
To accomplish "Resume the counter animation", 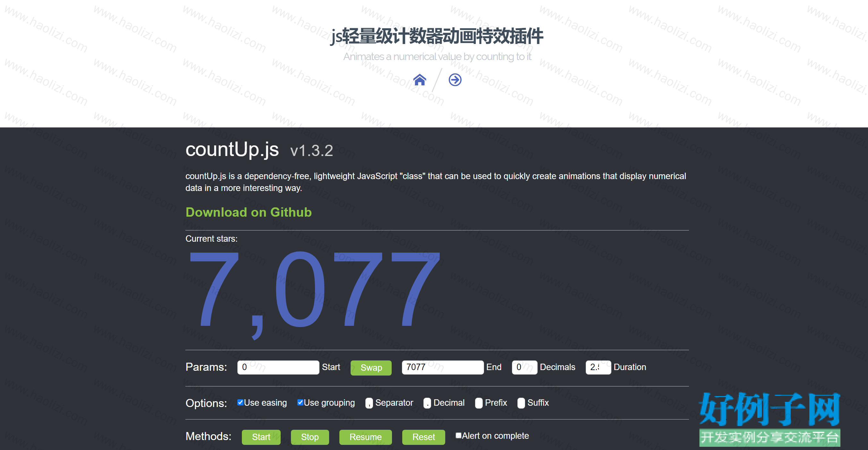I will tap(365, 437).
